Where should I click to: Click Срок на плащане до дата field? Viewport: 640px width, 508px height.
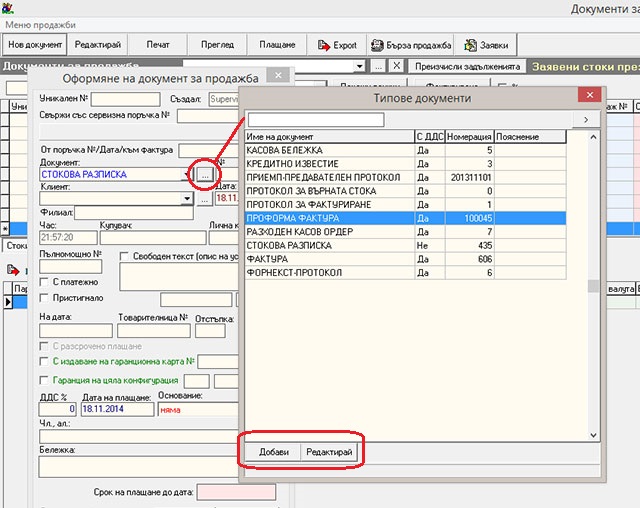coord(236,492)
